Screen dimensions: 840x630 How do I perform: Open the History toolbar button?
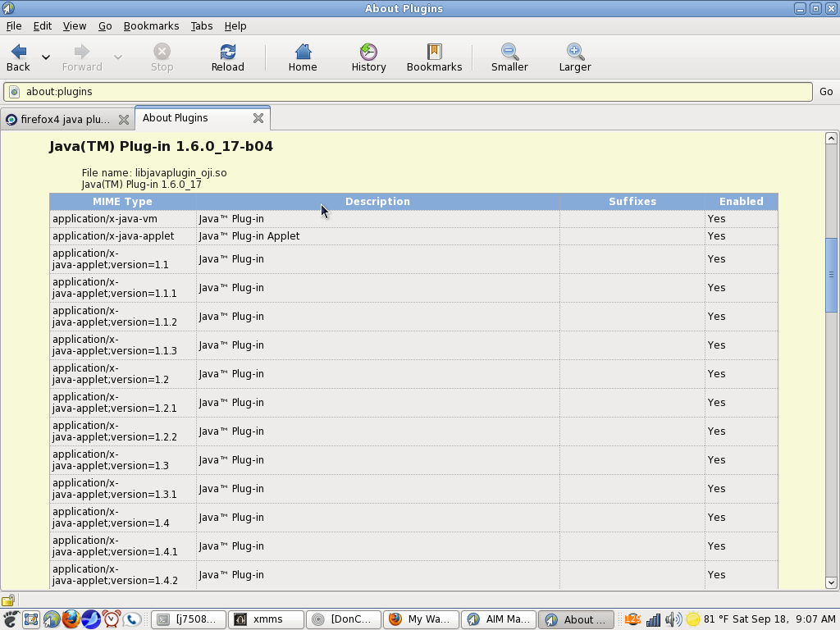[x=368, y=52]
